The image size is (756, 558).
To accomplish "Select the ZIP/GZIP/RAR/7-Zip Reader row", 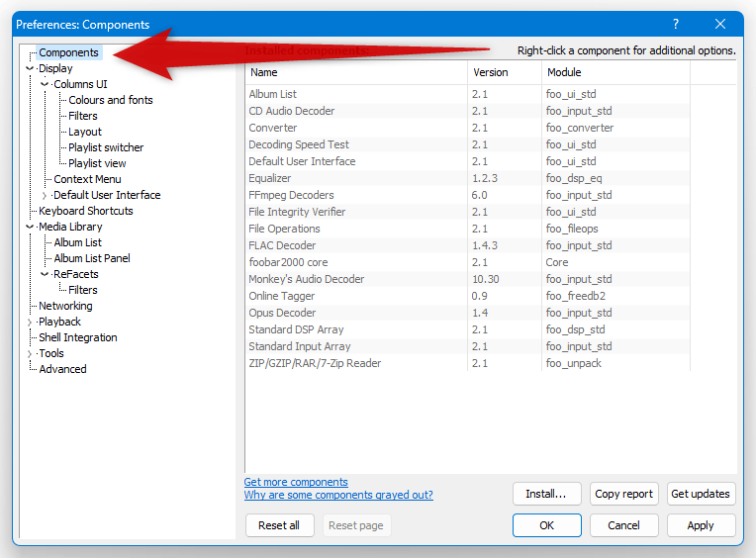I will tap(468, 364).
